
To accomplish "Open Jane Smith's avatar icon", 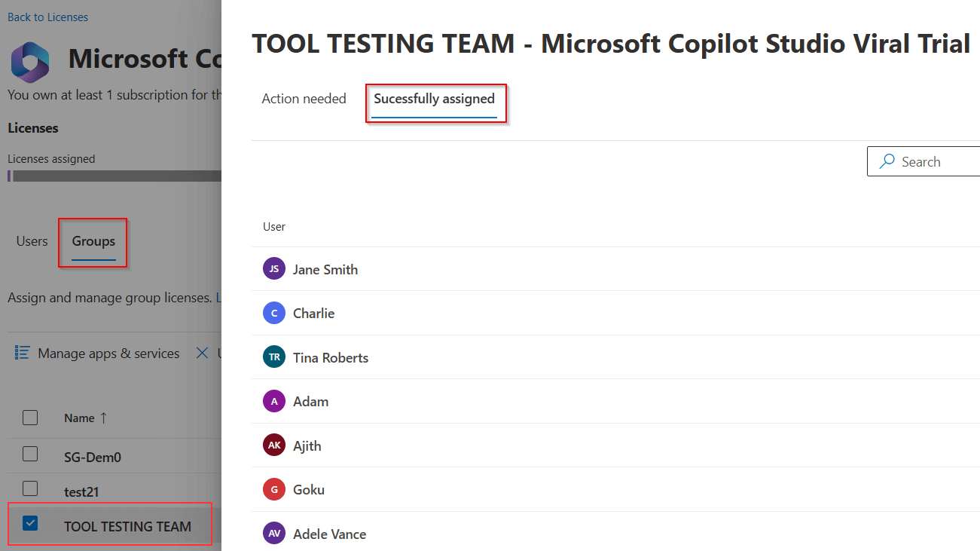I will point(273,268).
